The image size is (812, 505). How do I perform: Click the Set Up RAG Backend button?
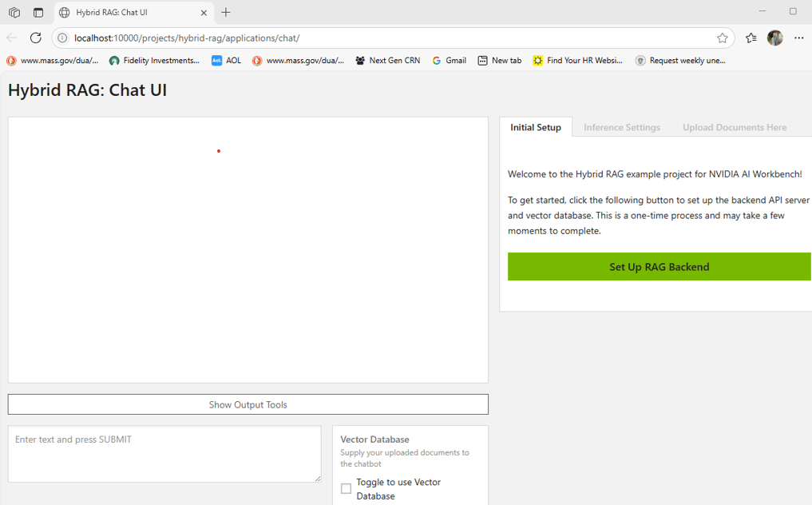coord(659,267)
